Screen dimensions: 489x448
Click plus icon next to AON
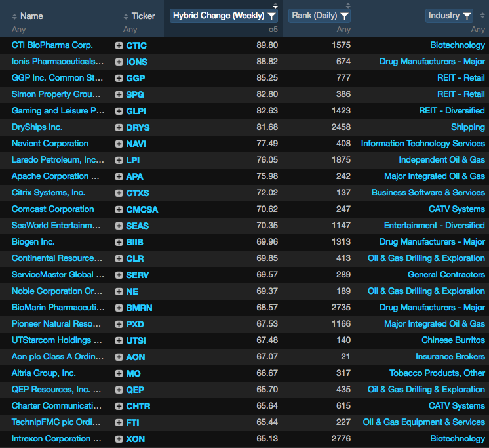tap(119, 357)
